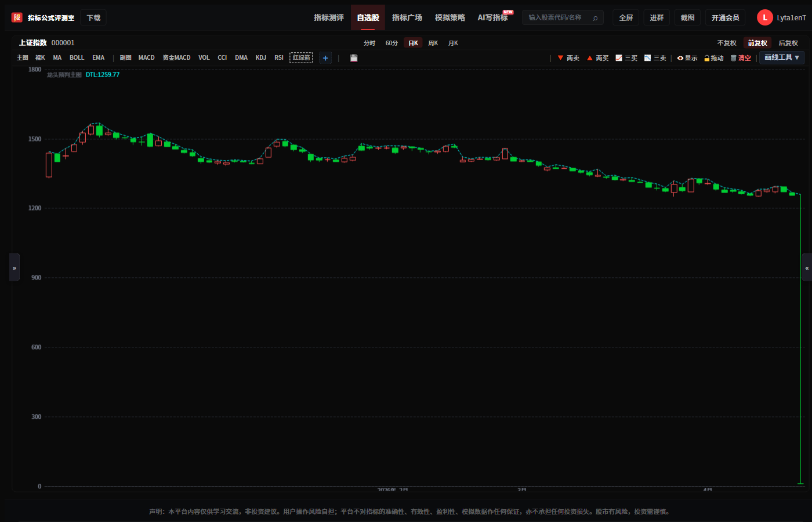Select the VOL sub-chart indicator
The width and height of the screenshot is (812, 522).
tap(204, 58)
